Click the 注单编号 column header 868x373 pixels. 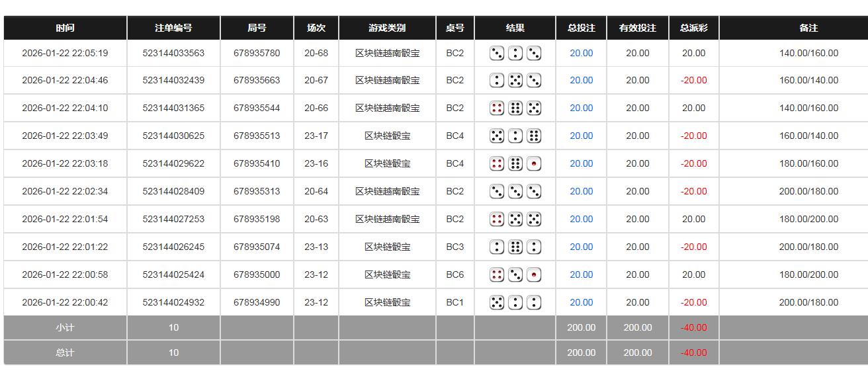[173, 28]
